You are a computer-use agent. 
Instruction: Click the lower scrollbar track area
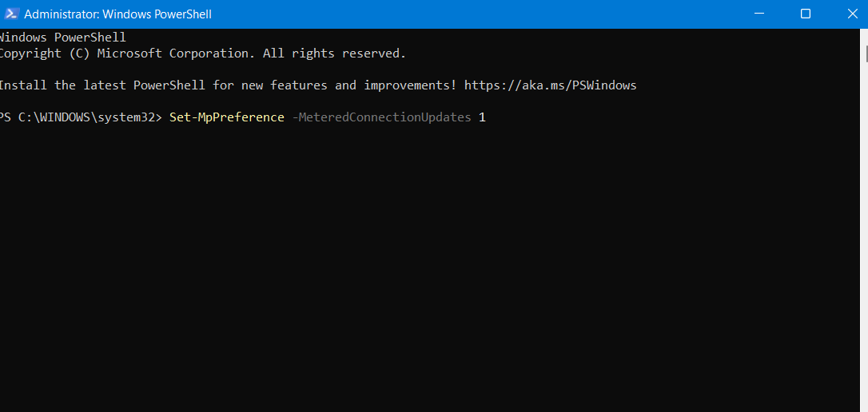tap(866, 279)
